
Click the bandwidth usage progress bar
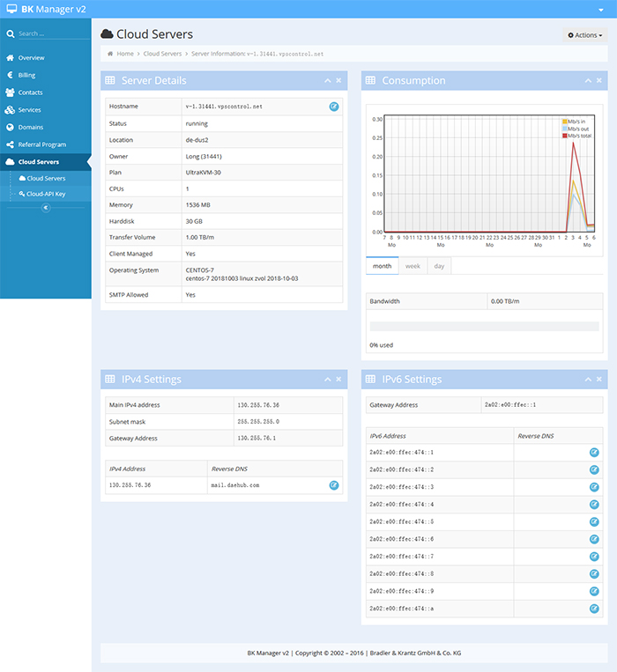pyautogui.click(x=484, y=326)
